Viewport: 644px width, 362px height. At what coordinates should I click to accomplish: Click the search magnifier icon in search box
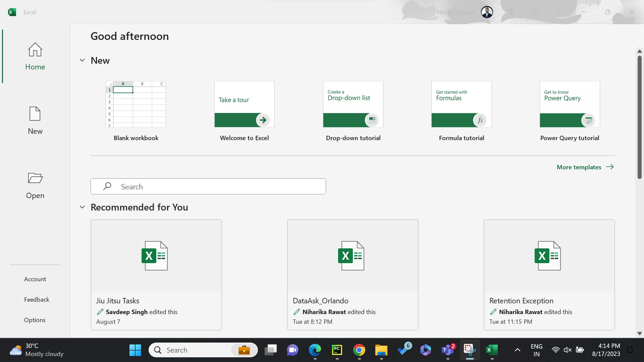pyautogui.click(x=107, y=186)
